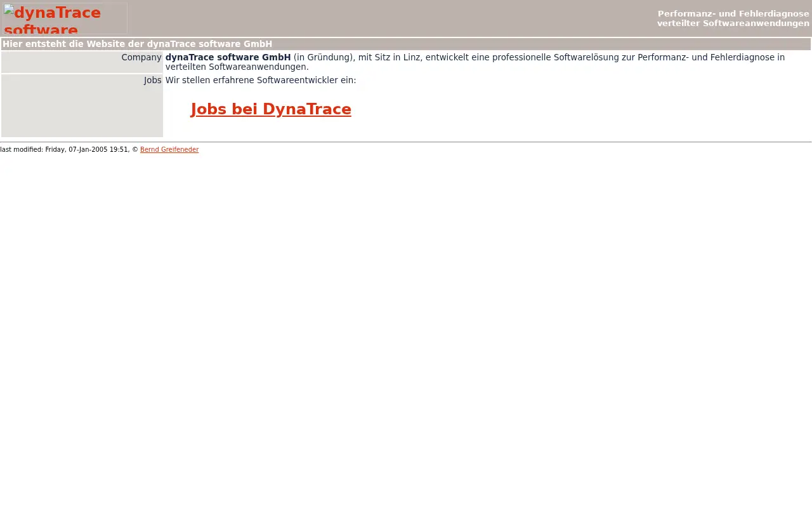Follow the Bernd Greifeneder footer link
This screenshot has width=812, height=508.
pos(169,150)
